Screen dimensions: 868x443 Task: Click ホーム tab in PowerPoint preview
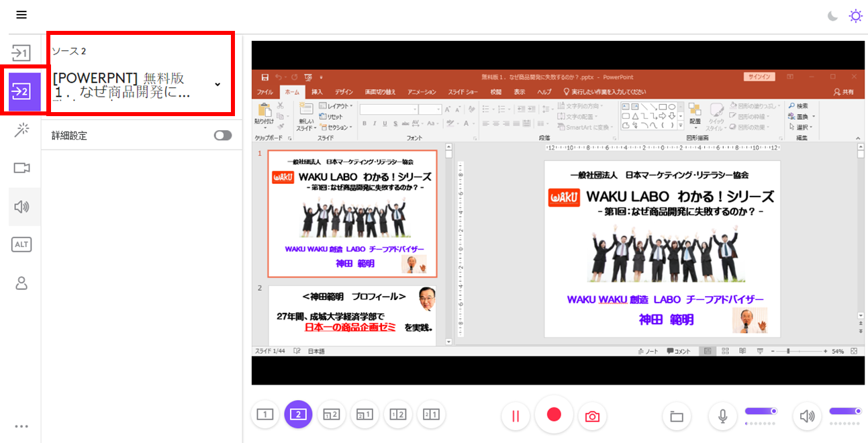coord(292,92)
